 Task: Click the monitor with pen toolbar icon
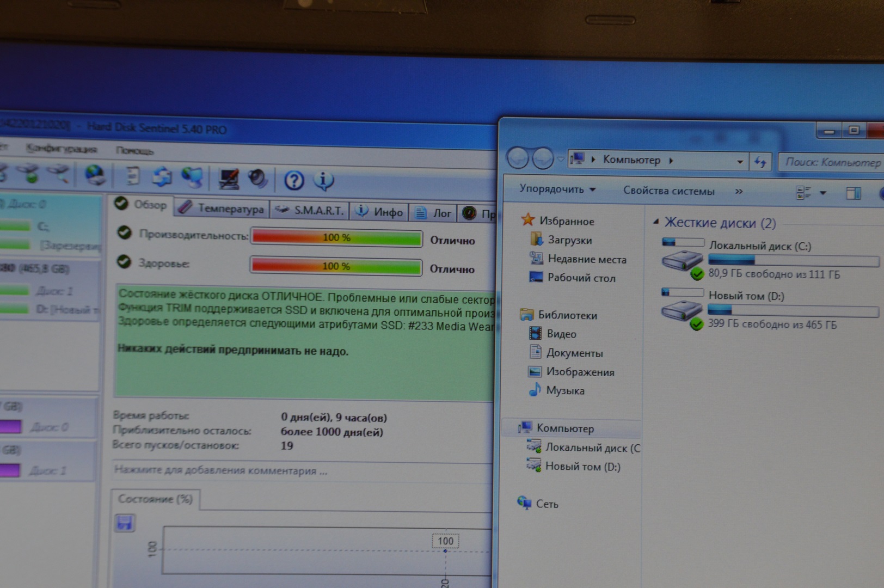[x=229, y=179]
